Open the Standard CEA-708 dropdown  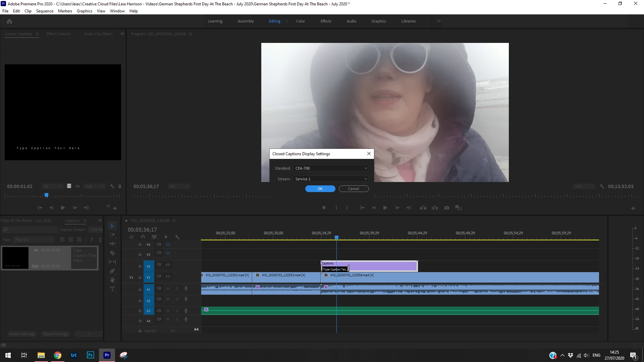(331, 168)
